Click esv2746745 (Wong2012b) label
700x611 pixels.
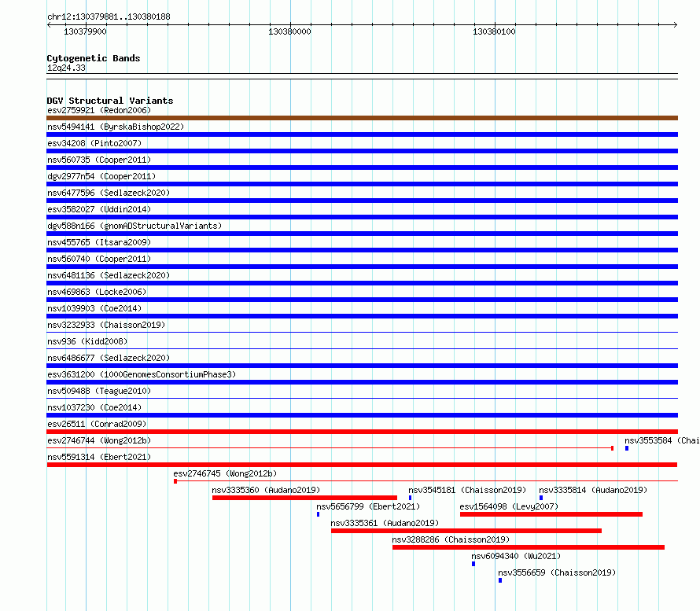coord(225,473)
